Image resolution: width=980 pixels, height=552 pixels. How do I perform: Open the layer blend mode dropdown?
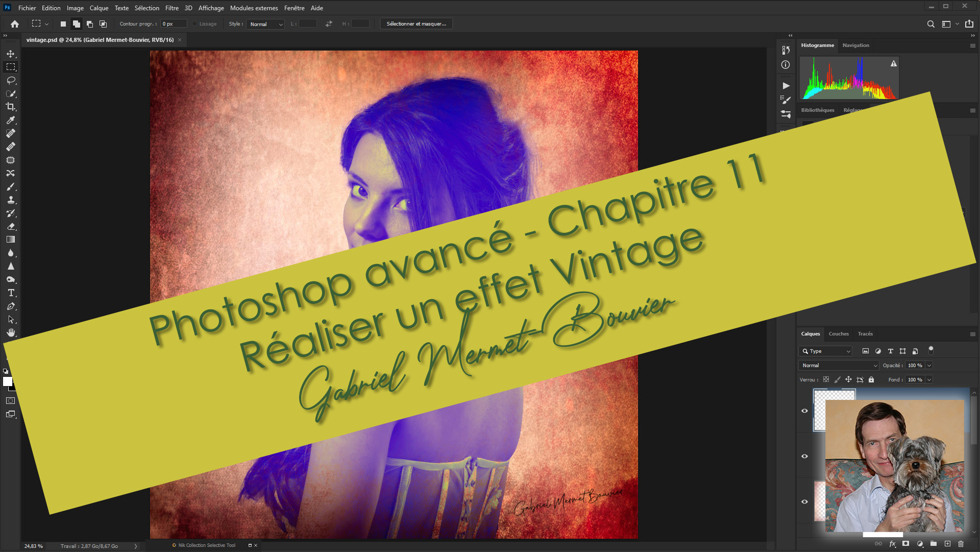[839, 365]
